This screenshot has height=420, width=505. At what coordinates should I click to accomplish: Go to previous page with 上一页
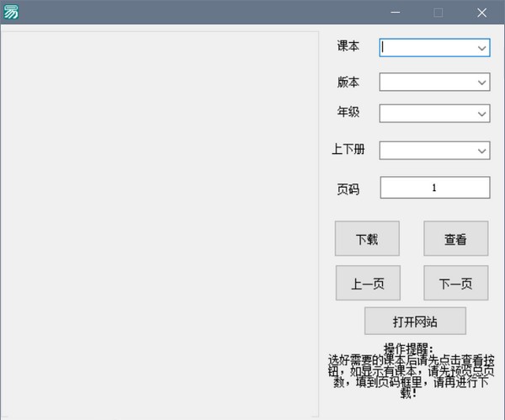click(368, 283)
